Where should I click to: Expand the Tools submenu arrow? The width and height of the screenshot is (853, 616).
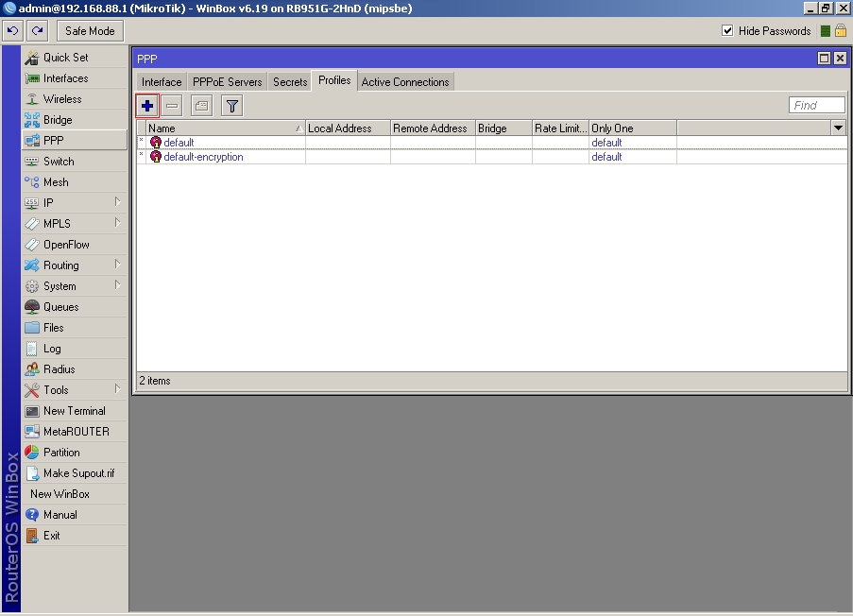[117, 389]
